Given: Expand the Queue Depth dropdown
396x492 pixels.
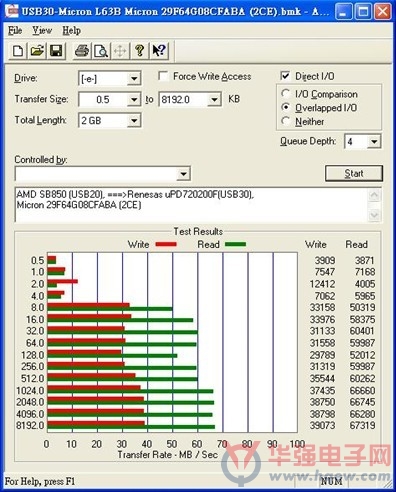Looking at the screenshot, I should [374, 142].
